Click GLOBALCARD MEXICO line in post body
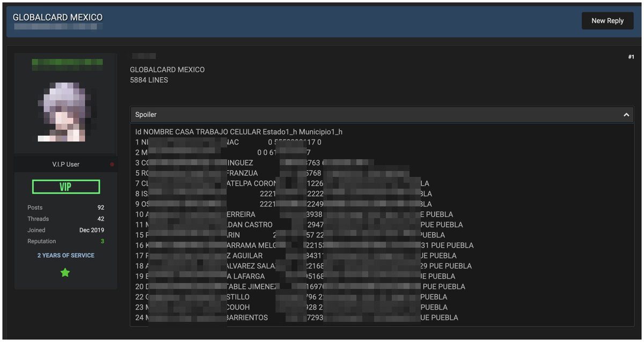 pyautogui.click(x=167, y=70)
